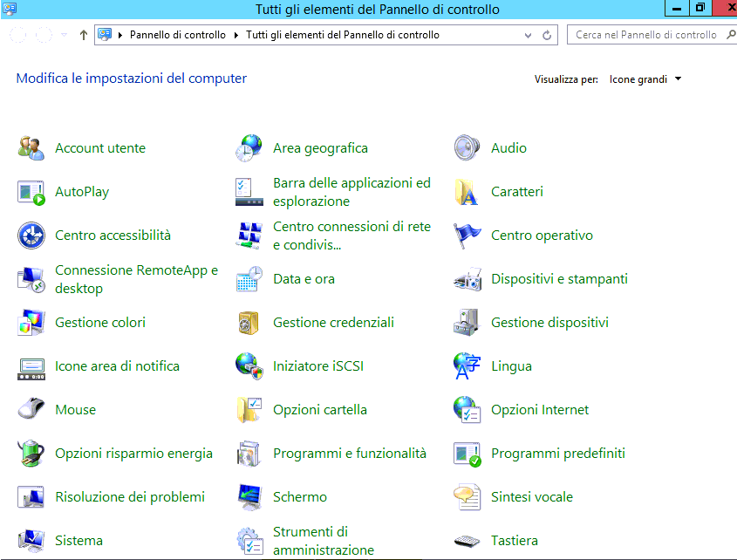
Task: Go up one level with arrow
Action: pyautogui.click(x=84, y=35)
